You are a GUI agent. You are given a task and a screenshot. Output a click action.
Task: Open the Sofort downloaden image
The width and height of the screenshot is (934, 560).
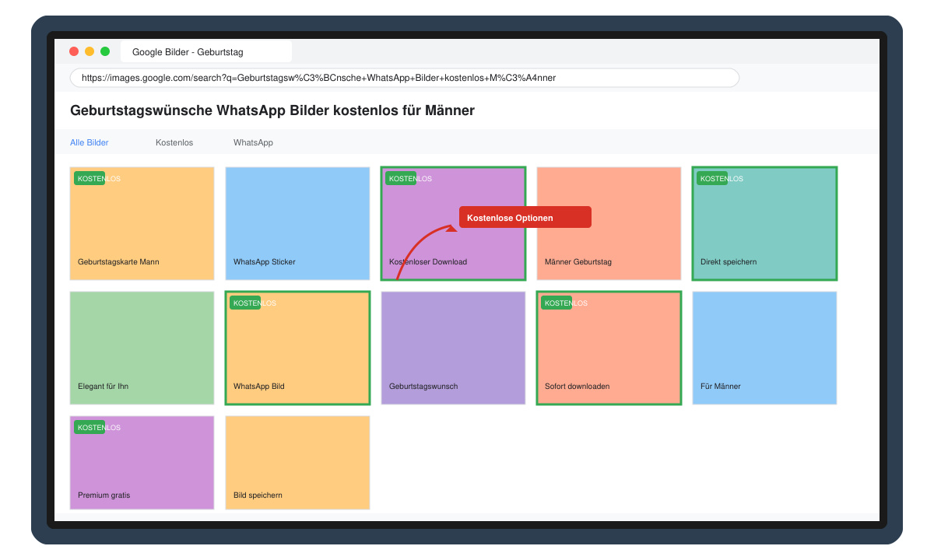tap(609, 348)
